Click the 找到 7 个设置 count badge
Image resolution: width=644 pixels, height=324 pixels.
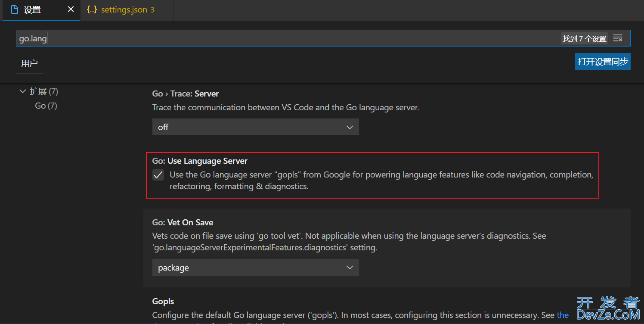coord(584,39)
